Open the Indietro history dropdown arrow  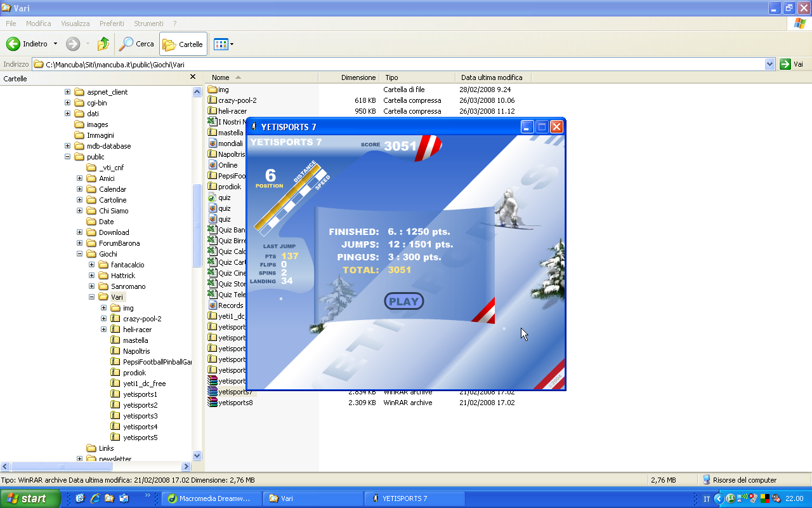tap(55, 44)
